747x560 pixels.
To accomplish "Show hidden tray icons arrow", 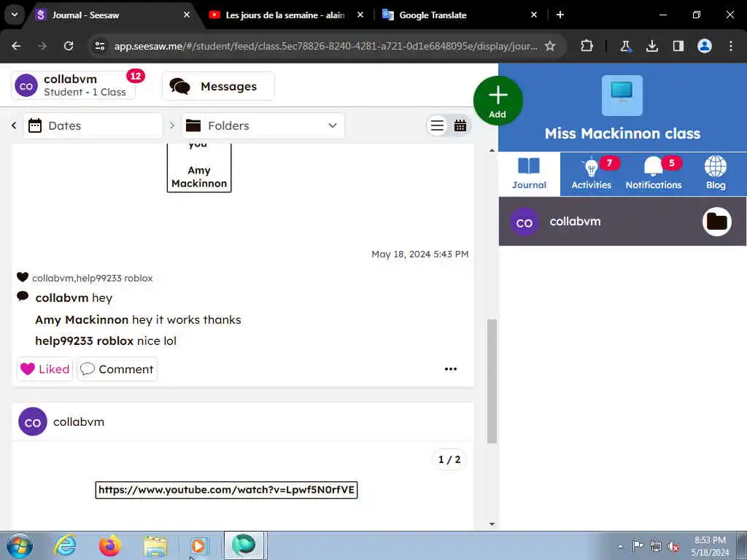I will (620, 546).
